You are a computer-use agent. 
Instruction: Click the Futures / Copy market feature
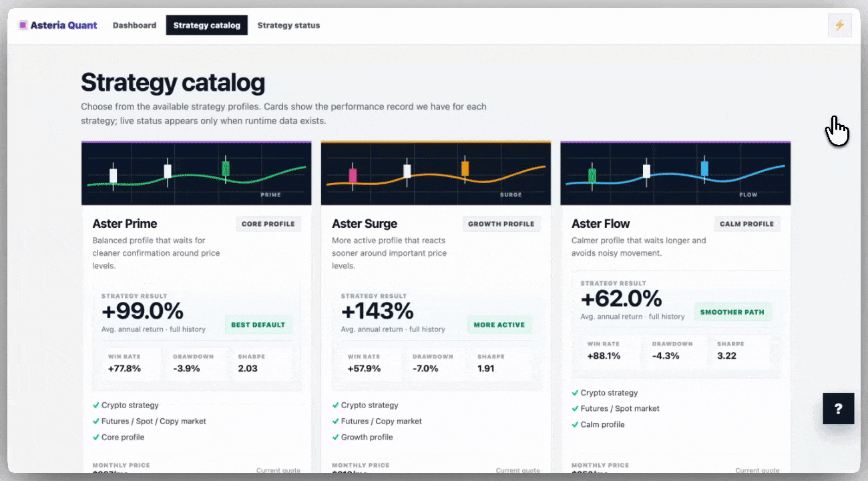pos(381,422)
